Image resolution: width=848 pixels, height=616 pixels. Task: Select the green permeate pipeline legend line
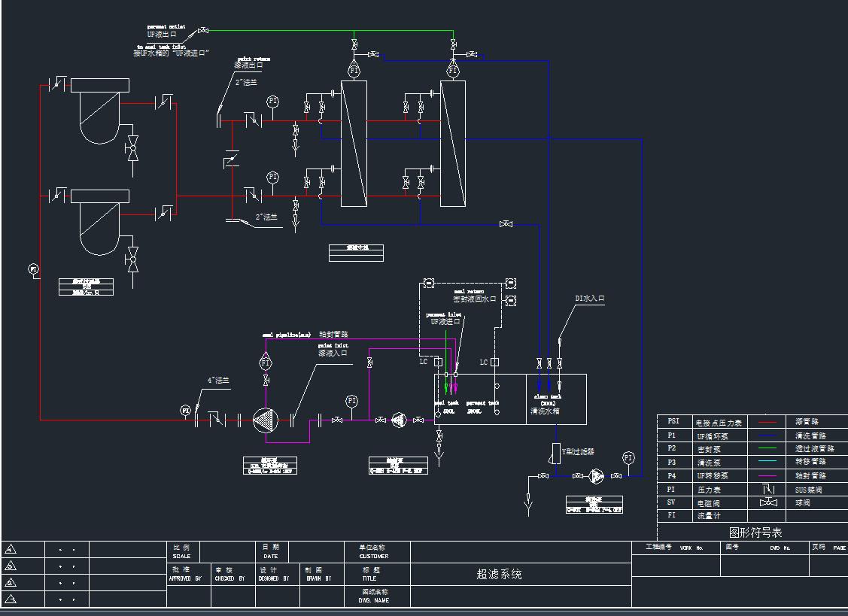pos(767,448)
